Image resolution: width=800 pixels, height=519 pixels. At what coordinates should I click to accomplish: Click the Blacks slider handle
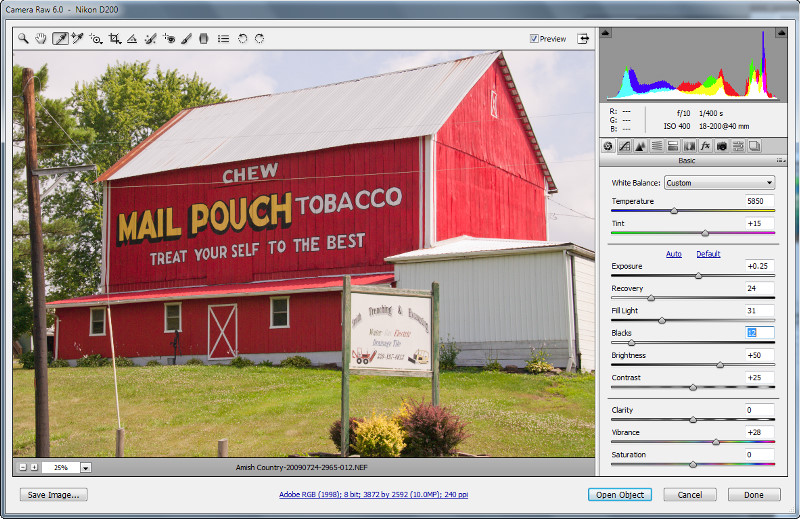pyautogui.click(x=631, y=342)
